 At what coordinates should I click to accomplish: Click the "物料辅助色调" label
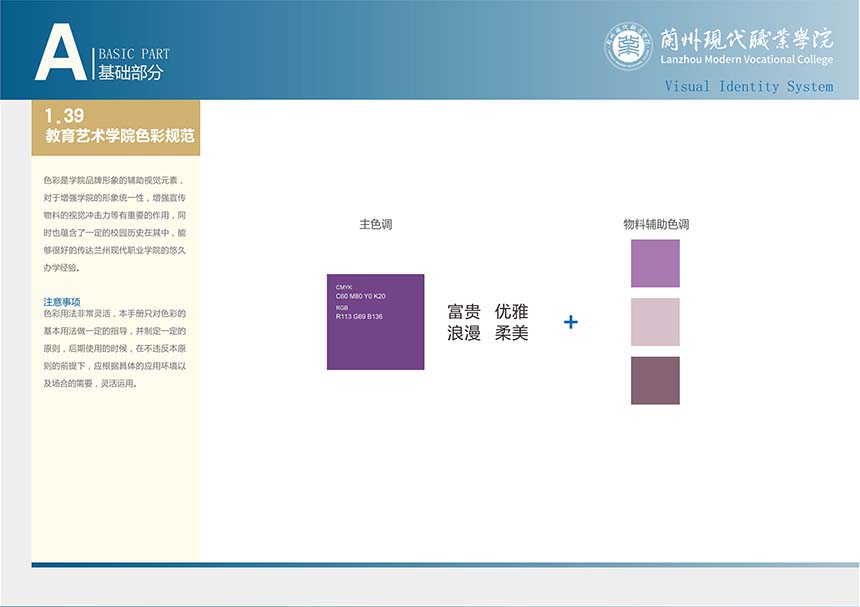(x=655, y=225)
